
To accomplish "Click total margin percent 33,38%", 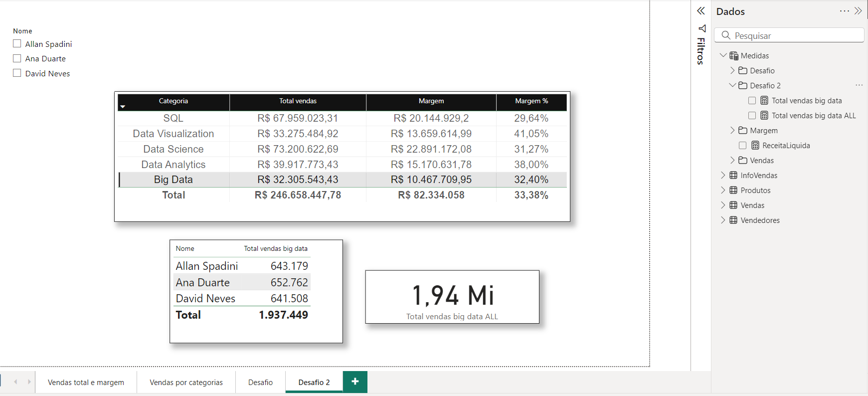I will click(x=531, y=195).
